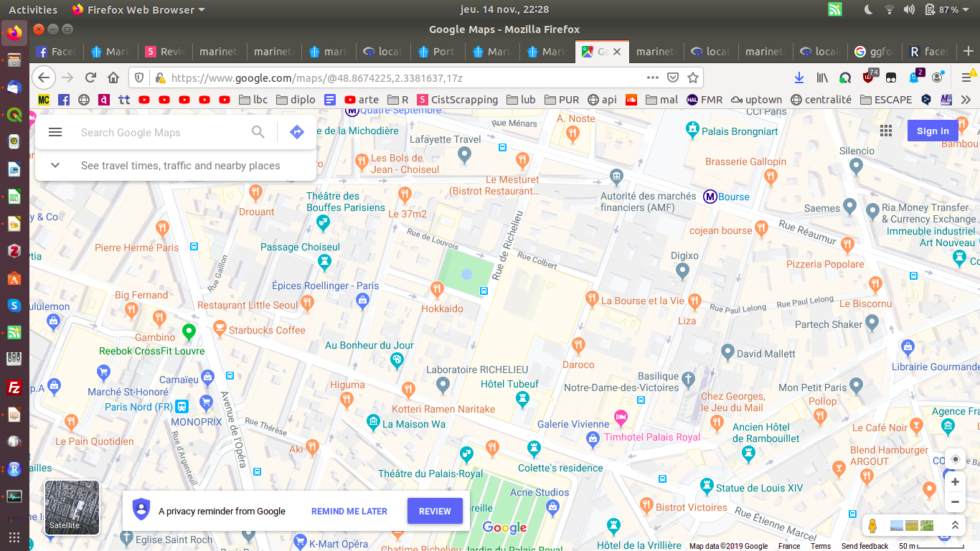Open the diplo bookmarks folder
Viewport: 980px width, 551px height.
[x=296, y=100]
